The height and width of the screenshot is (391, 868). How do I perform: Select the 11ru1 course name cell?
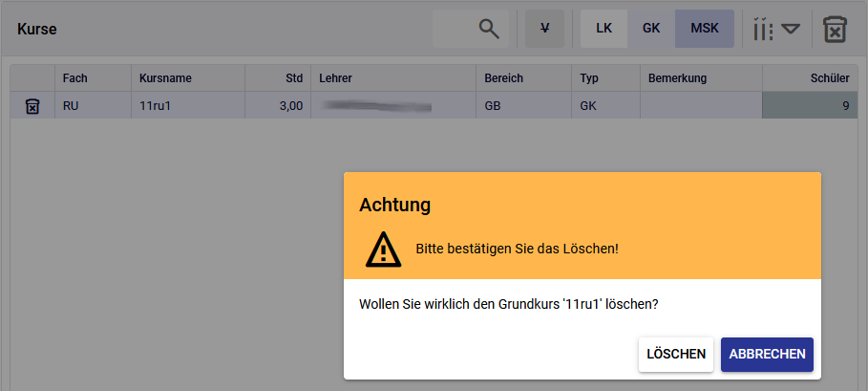188,106
